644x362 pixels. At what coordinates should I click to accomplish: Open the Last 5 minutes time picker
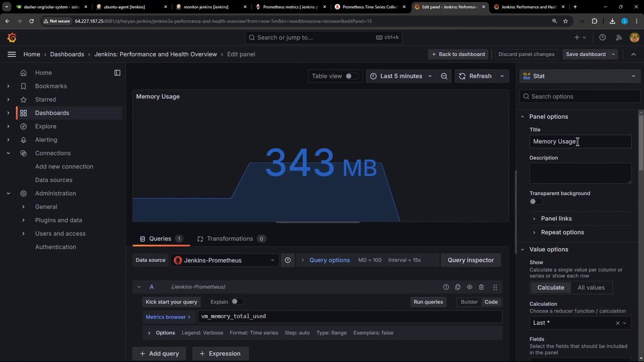tap(401, 76)
